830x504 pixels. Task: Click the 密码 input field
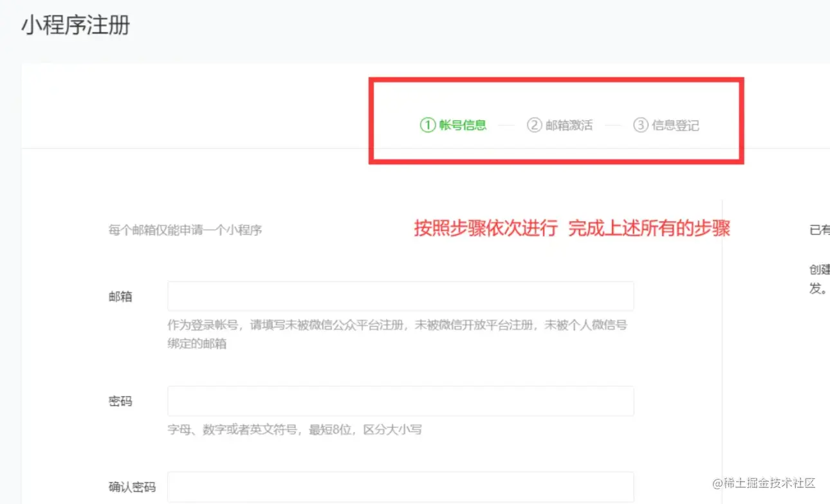(401, 401)
